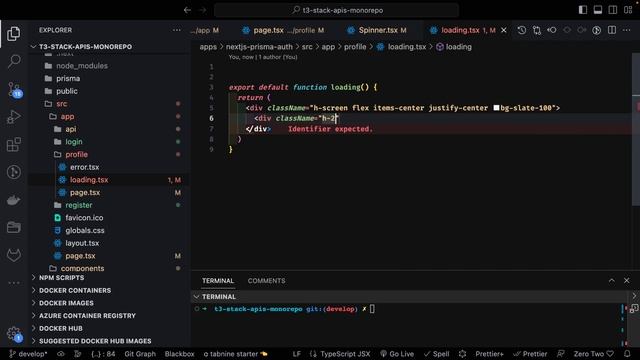Expand the DOCKER CONTAINERS section

pyautogui.click(x=75, y=290)
